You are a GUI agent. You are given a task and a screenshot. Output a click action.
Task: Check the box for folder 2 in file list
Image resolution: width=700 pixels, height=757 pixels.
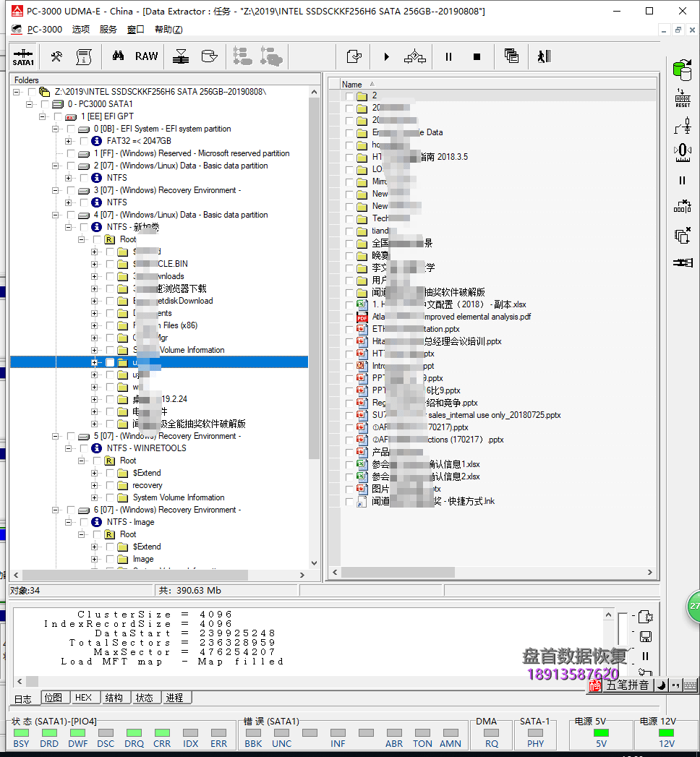[x=349, y=96]
